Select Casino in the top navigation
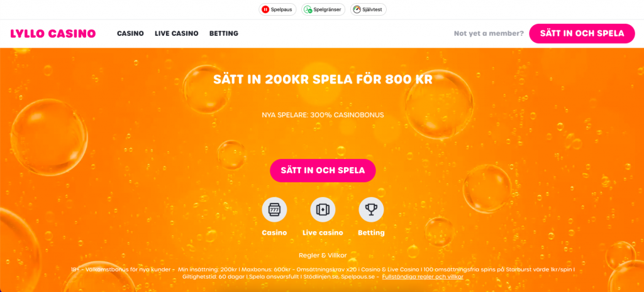This screenshot has height=292, width=644. pyautogui.click(x=130, y=33)
